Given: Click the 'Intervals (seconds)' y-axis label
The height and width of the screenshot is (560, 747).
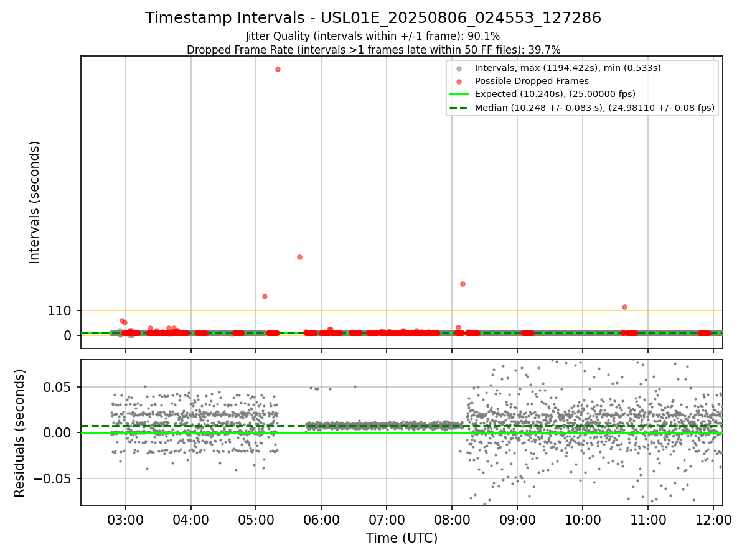Looking at the screenshot, I should point(35,202).
